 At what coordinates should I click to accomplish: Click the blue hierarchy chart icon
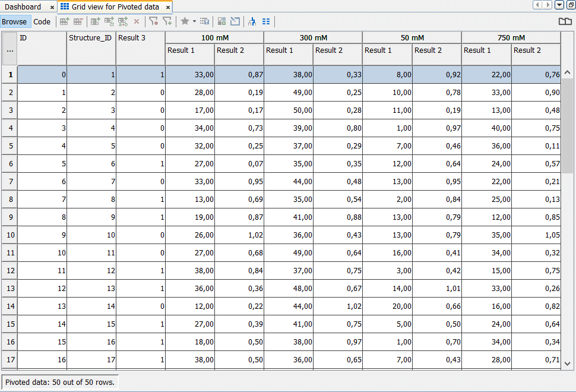[x=252, y=21]
